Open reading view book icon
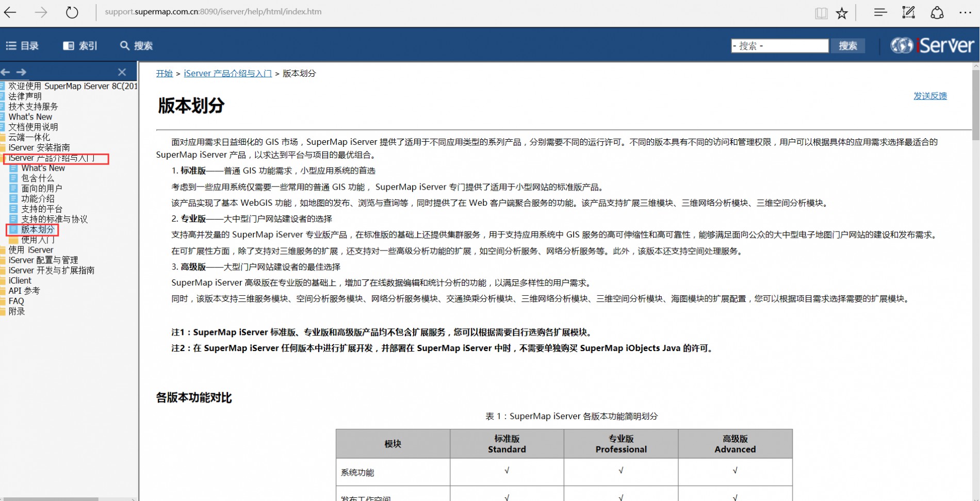The height and width of the screenshot is (501, 980). pyautogui.click(x=821, y=13)
